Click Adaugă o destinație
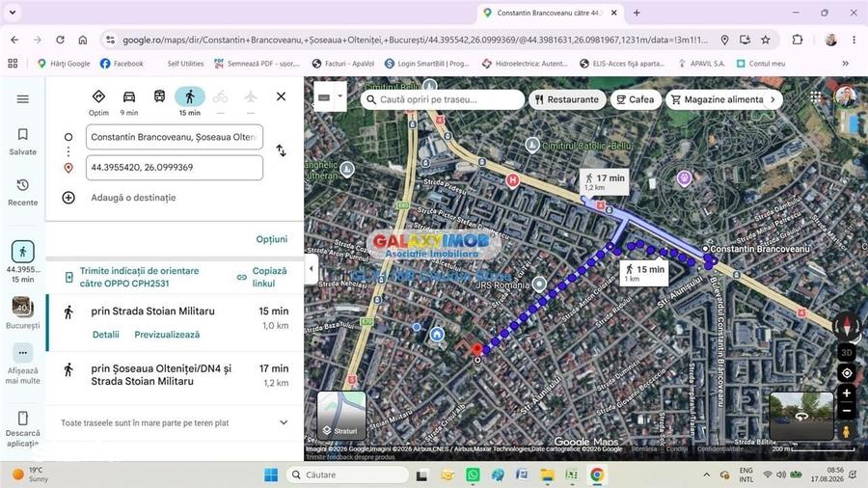Viewport: 868px width, 488px height. pyautogui.click(x=133, y=198)
